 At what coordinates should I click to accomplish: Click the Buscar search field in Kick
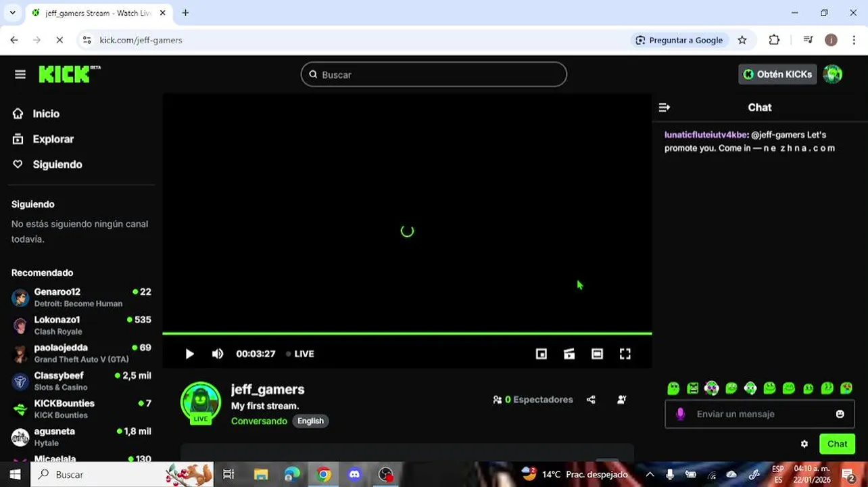click(x=433, y=74)
